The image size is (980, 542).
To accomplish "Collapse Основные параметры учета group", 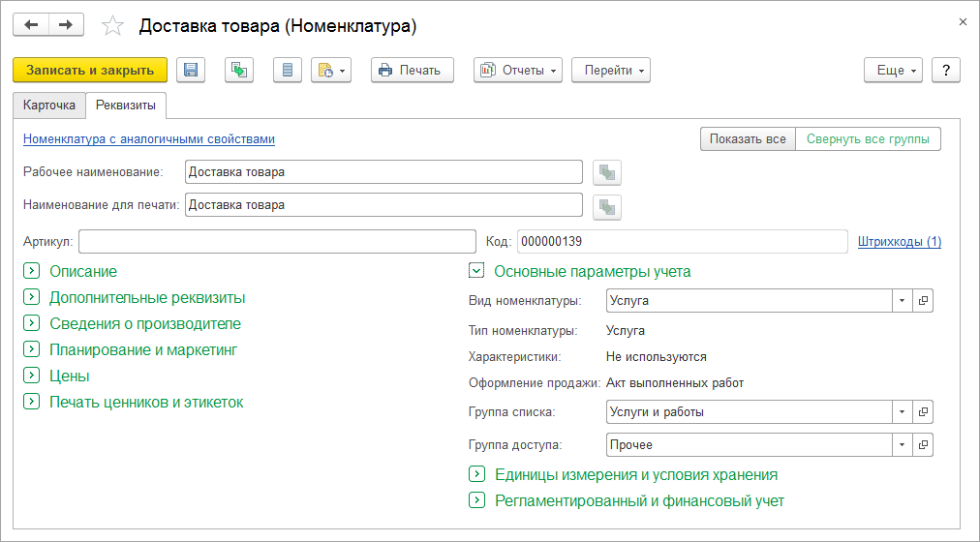I will (x=476, y=272).
